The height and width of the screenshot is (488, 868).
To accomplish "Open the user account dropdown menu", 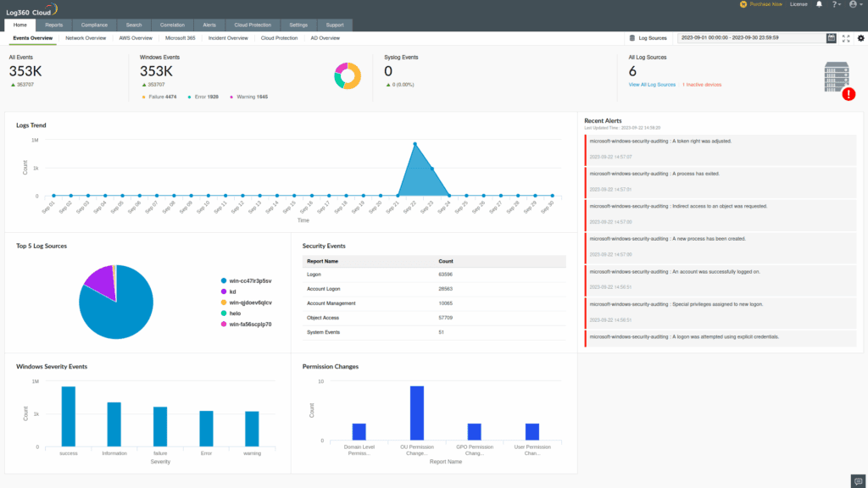I will (x=853, y=4).
